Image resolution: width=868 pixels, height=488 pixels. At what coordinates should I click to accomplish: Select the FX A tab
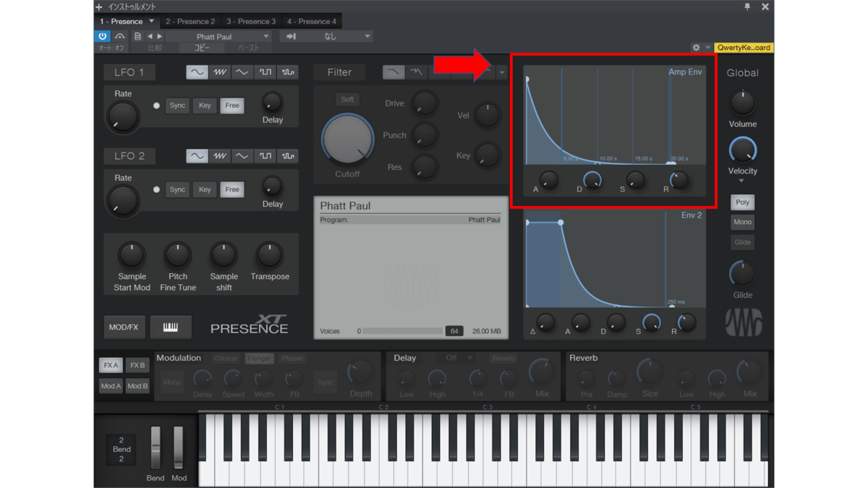point(111,366)
